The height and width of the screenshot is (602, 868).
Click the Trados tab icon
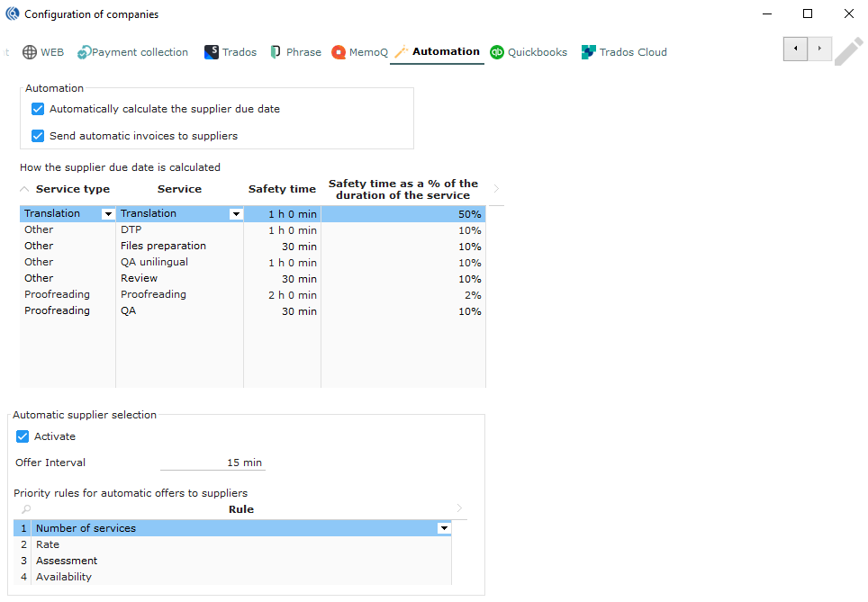tap(212, 52)
